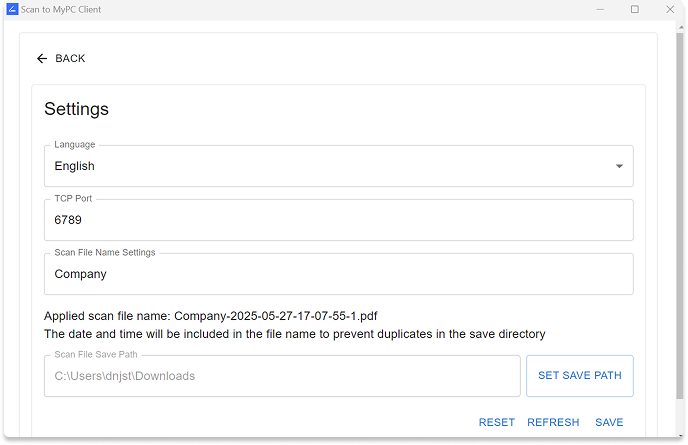The height and width of the screenshot is (445, 688).
Task: Maximize the Scan to MyPC window
Action: click(x=634, y=9)
